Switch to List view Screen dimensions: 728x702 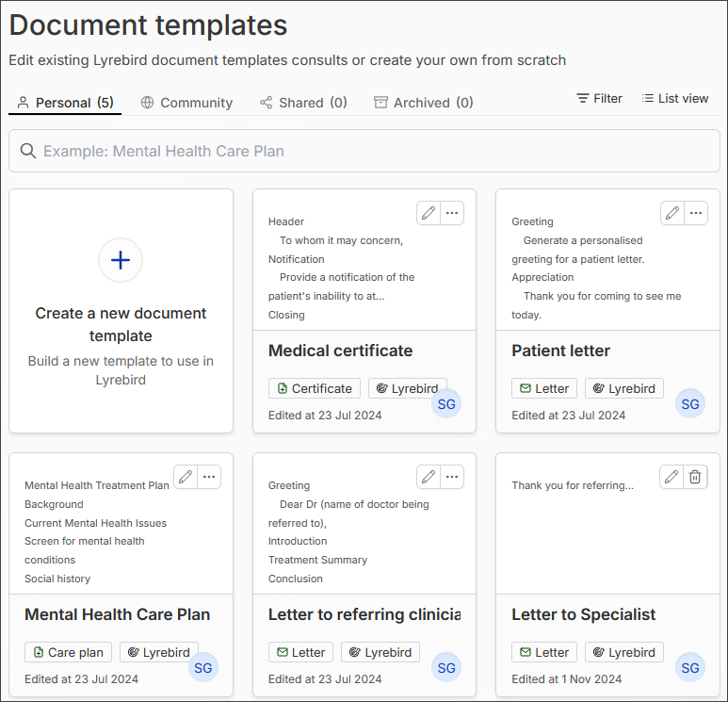[x=675, y=99]
